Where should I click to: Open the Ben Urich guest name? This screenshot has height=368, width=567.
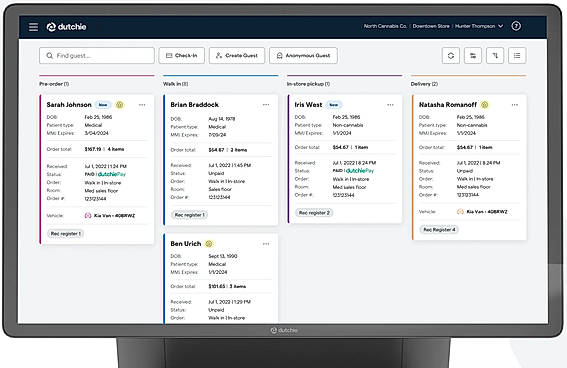[x=186, y=244]
